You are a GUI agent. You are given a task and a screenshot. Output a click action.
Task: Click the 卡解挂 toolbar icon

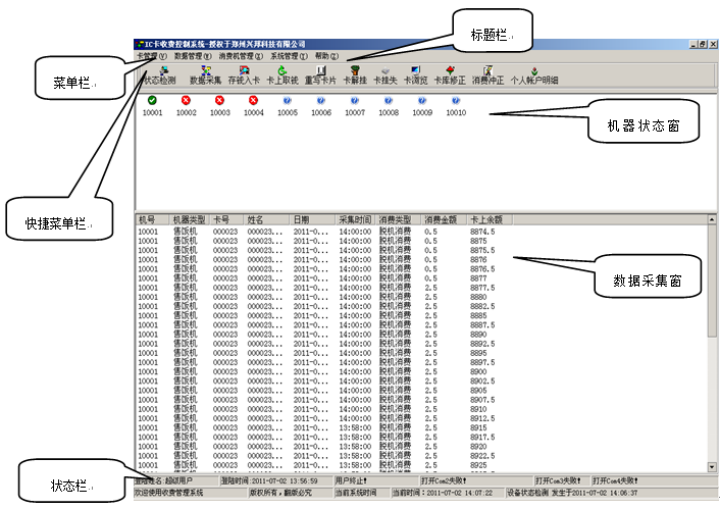tap(355, 75)
